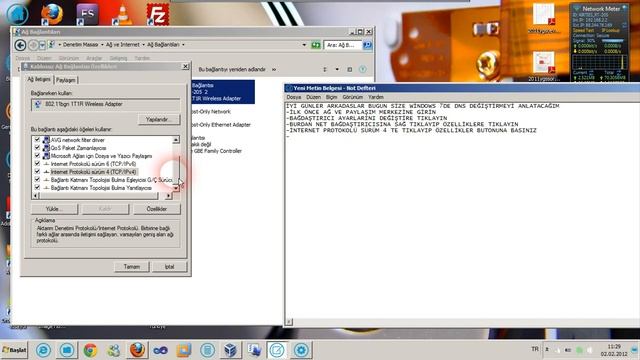Image resolution: width=640 pixels, height=360 pixels.
Task: Switch to the Paylaşım tab
Action: pyautogui.click(x=65, y=80)
